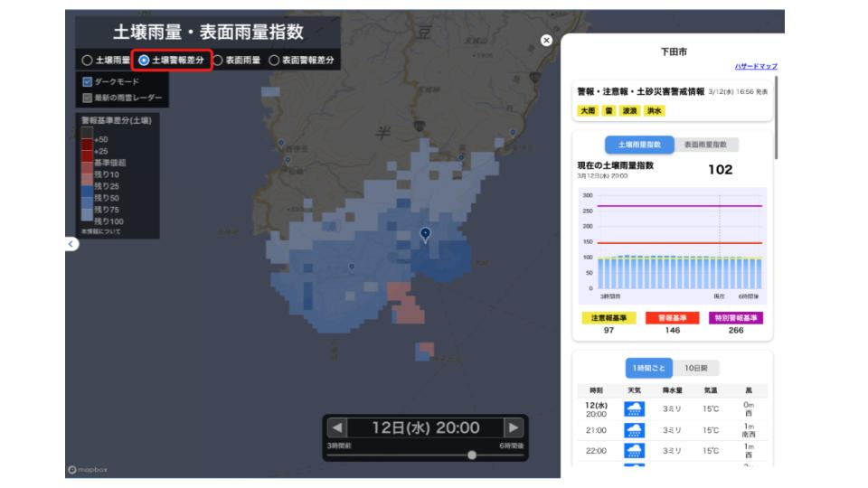Viewport: 868px width, 488px height.
Task: Click the previous time arrow on the time bar
Action: click(x=336, y=428)
